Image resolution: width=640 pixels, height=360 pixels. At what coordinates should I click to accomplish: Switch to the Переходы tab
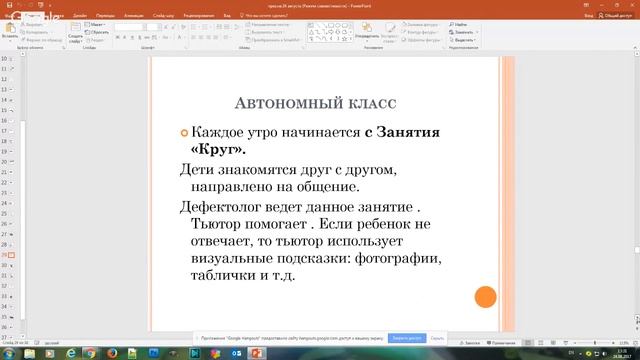[x=105, y=16]
